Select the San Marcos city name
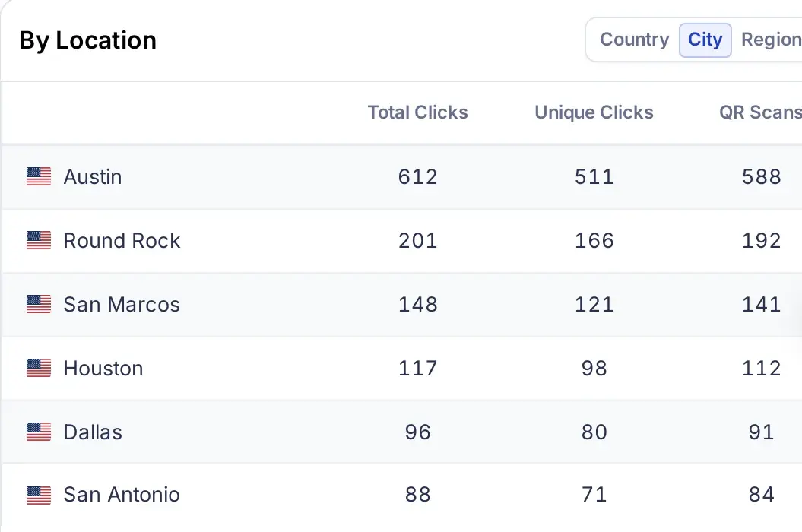The image size is (802, 532). coord(122,305)
